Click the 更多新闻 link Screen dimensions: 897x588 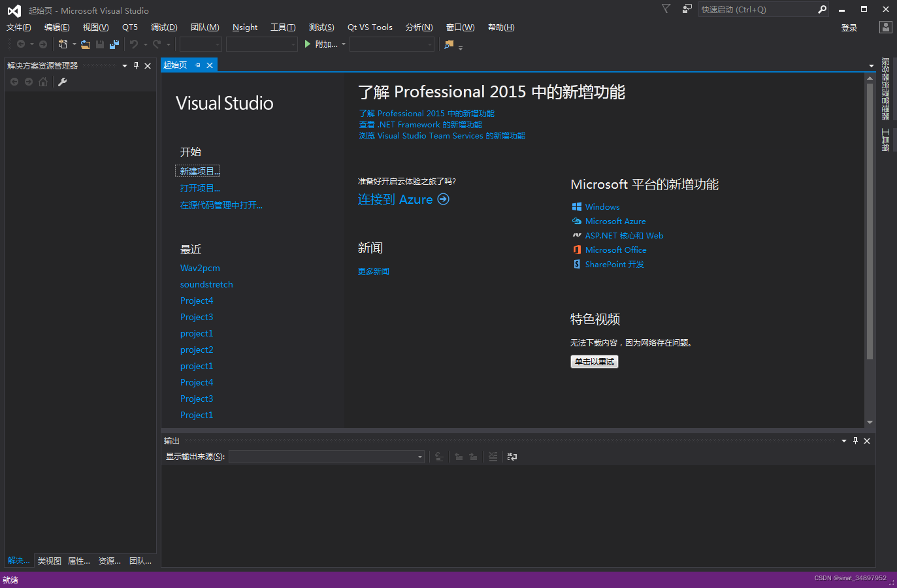pyautogui.click(x=374, y=272)
